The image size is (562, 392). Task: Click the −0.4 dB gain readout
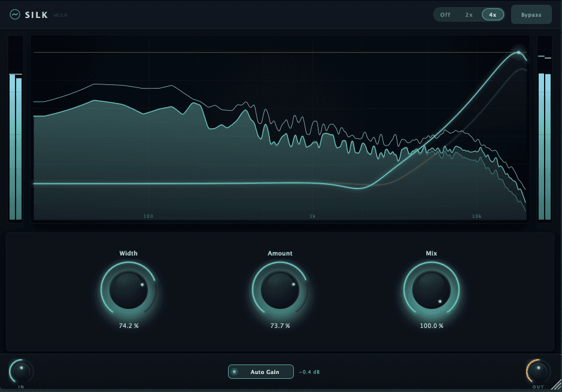(311, 372)
